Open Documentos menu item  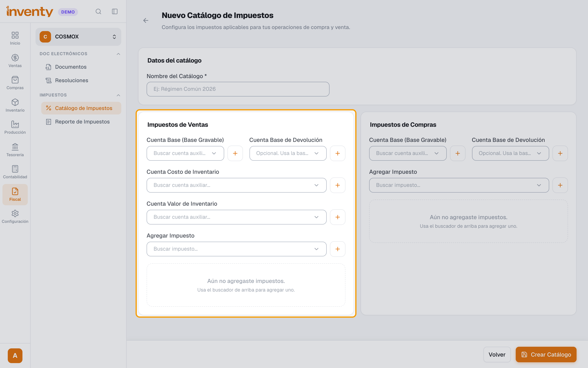click(81, 67)
